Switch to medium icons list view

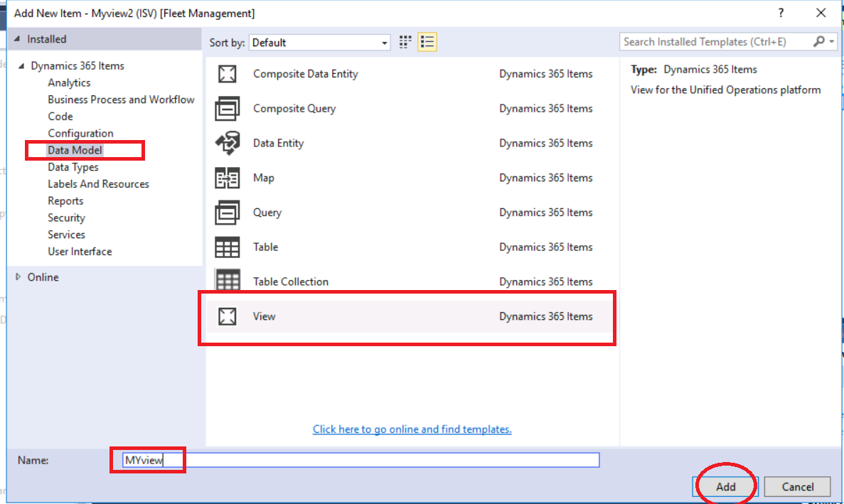(427, 42)
